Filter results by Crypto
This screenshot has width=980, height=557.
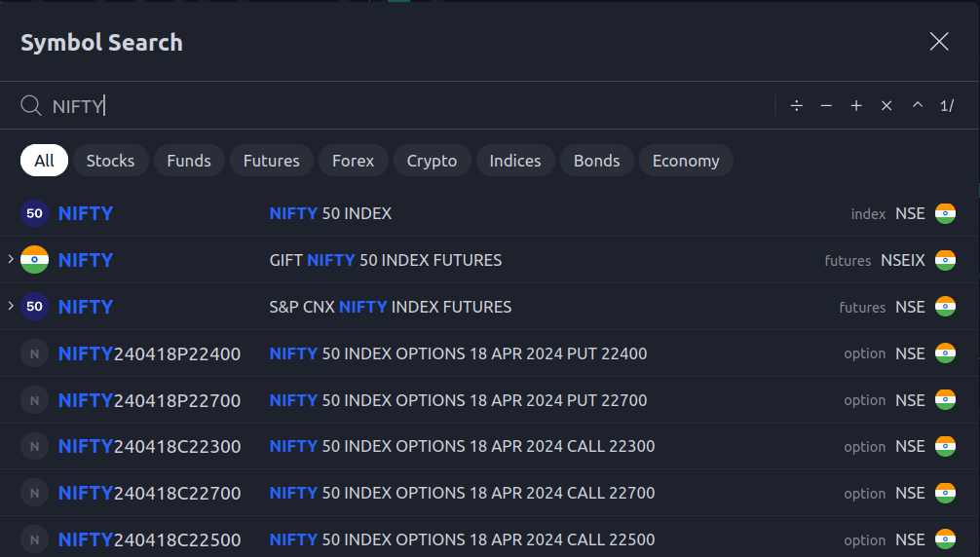click(432, 161)
